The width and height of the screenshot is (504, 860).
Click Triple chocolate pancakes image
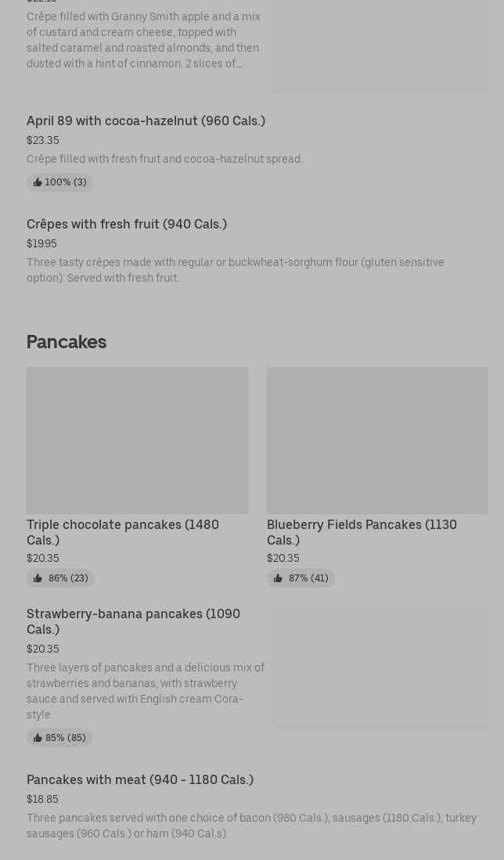coord(137,441)
